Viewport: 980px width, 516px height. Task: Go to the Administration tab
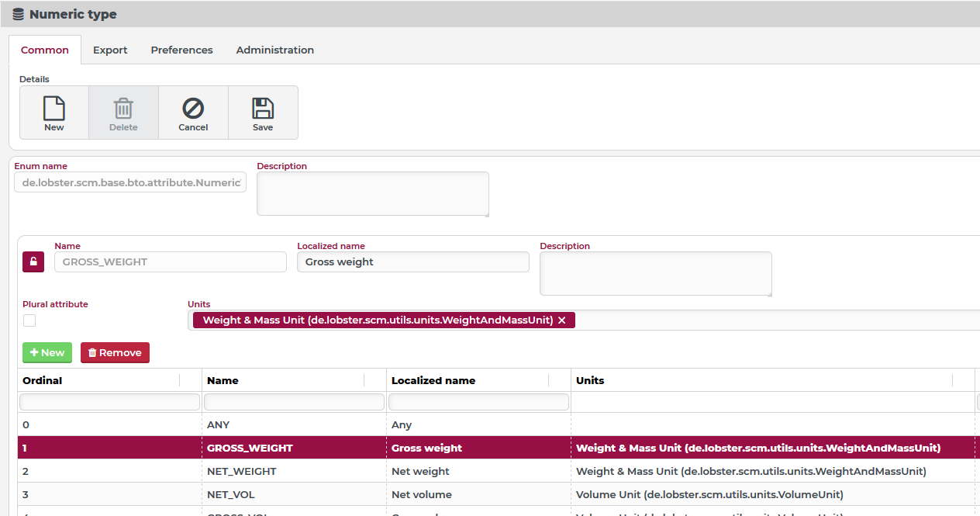[274, 50]
